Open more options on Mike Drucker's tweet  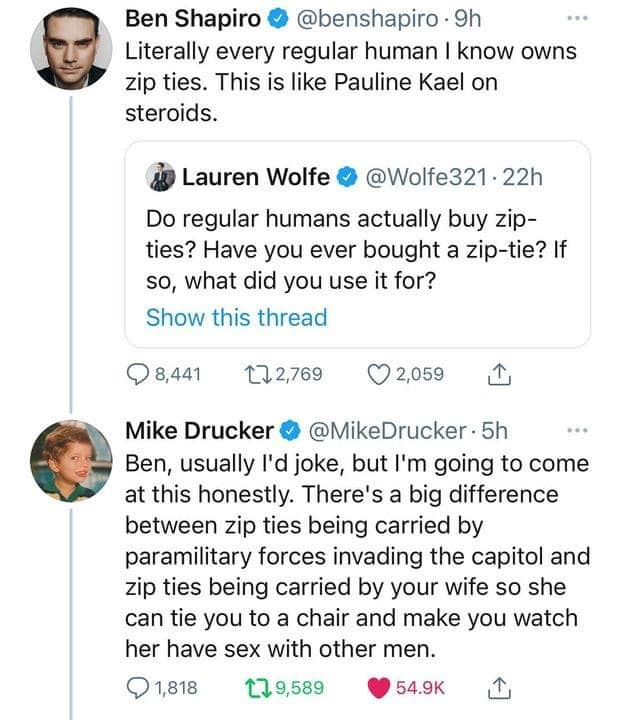click(571, 431)
